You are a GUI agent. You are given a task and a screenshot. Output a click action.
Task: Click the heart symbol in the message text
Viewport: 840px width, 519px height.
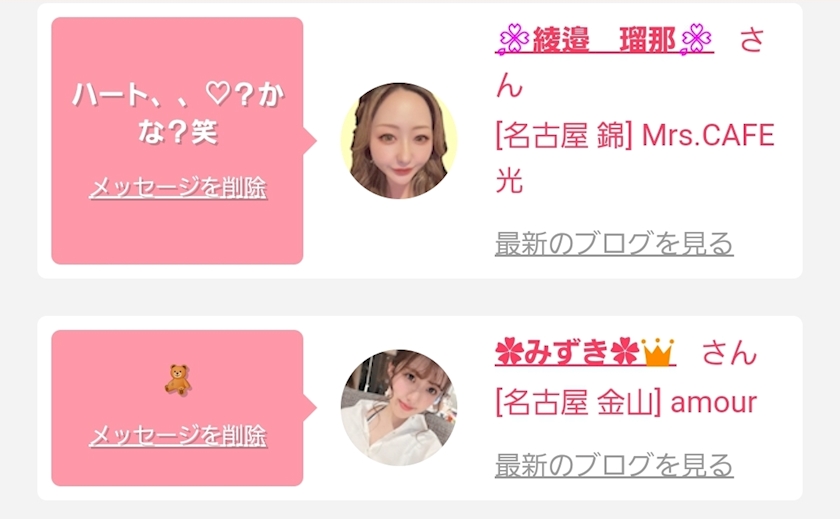[x=219, y=94]
